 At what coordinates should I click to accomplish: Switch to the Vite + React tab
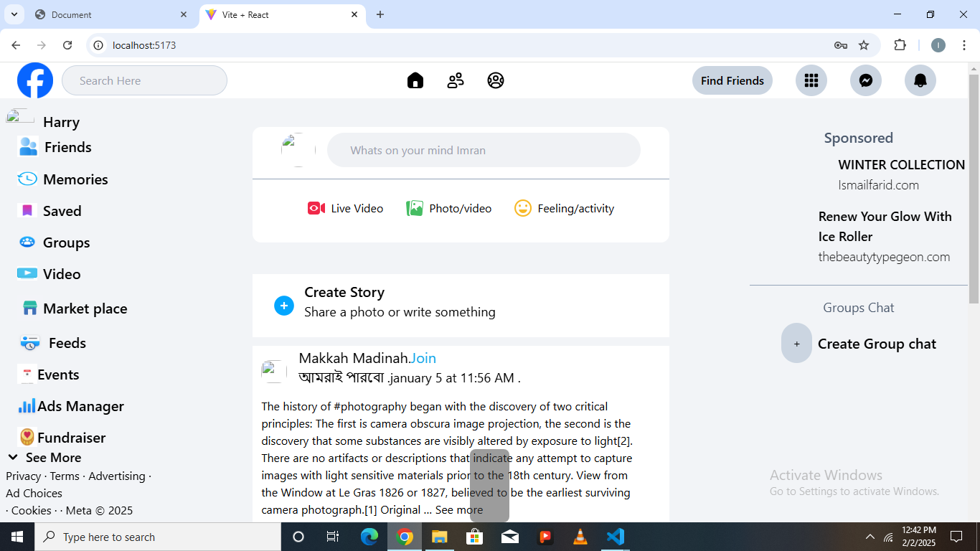click(x=283, y=14)
